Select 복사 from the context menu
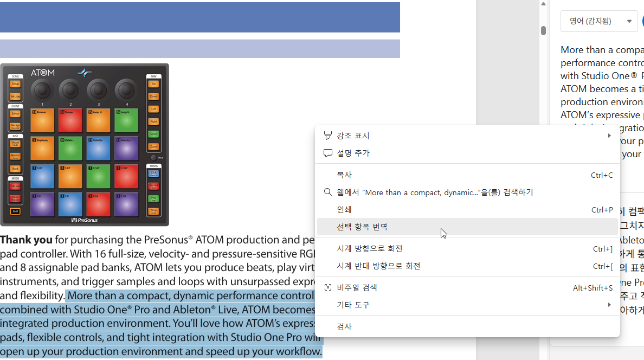 [344, 175]
